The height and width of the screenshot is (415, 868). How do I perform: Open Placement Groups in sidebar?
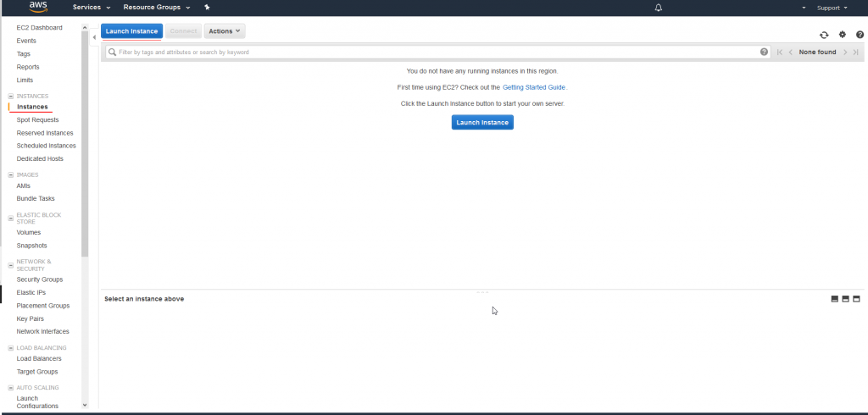click(x=43, y=306)
